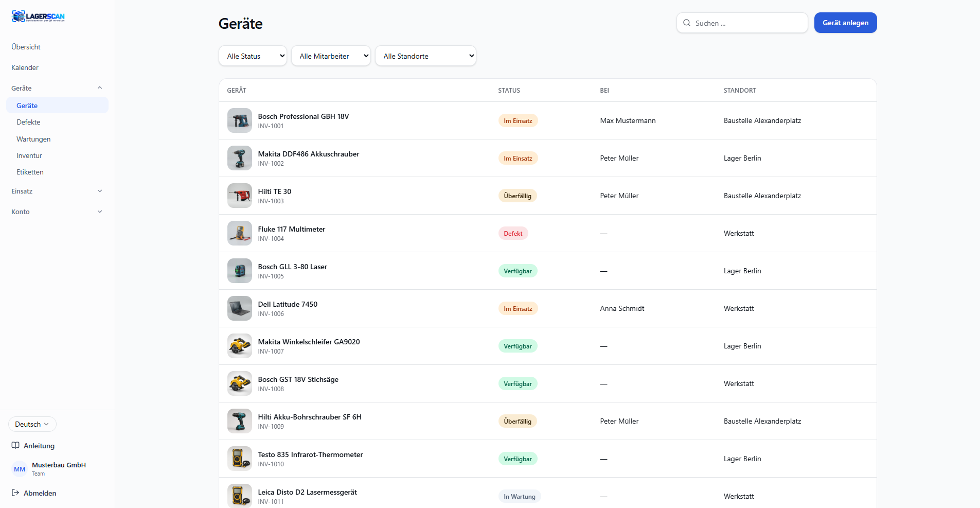Click Max Mustermann in the Bei column
Screen dimensions: 980x508
pyautogui.click(x=628, y=120)
